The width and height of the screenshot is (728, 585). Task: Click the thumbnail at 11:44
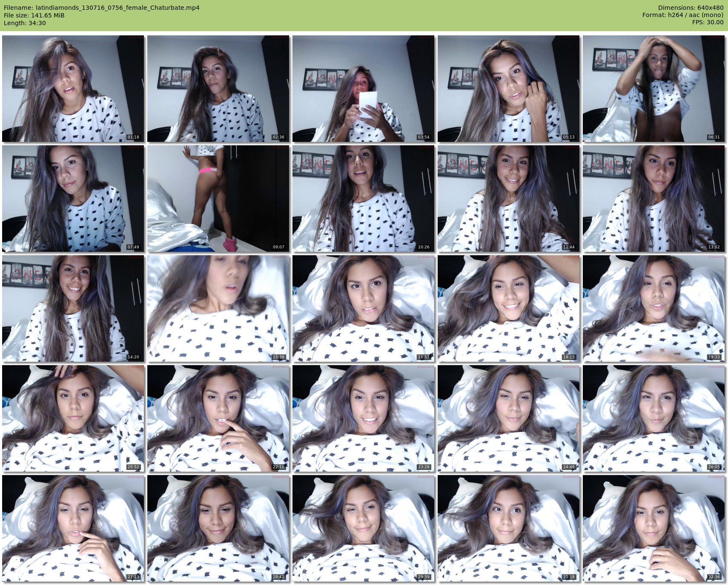click(x=508, y=199)
